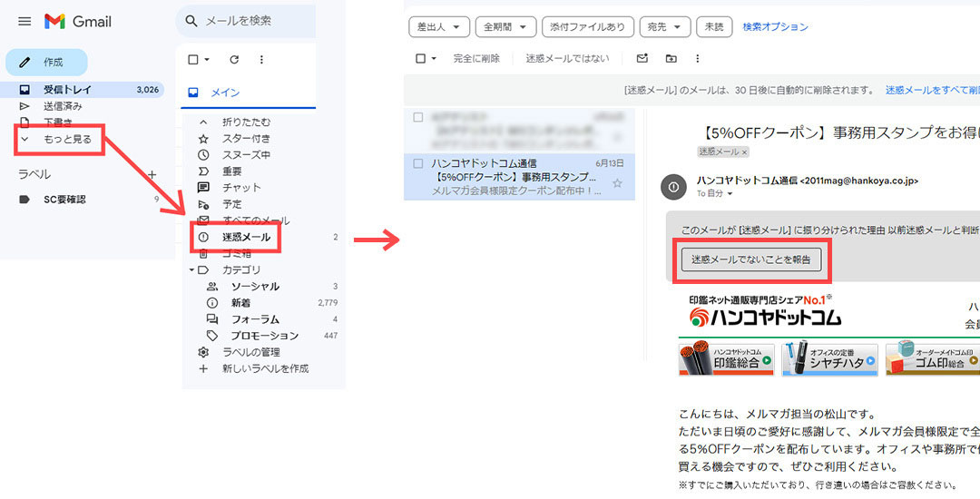Click 迷惑メールではない in toolbar
The image size is (980, 499).
[567, 58]
